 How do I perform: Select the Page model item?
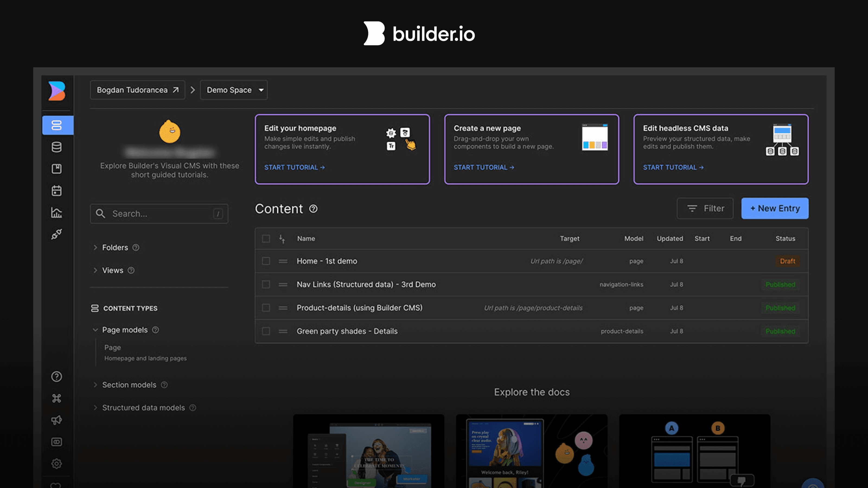[x=145, y=353]
